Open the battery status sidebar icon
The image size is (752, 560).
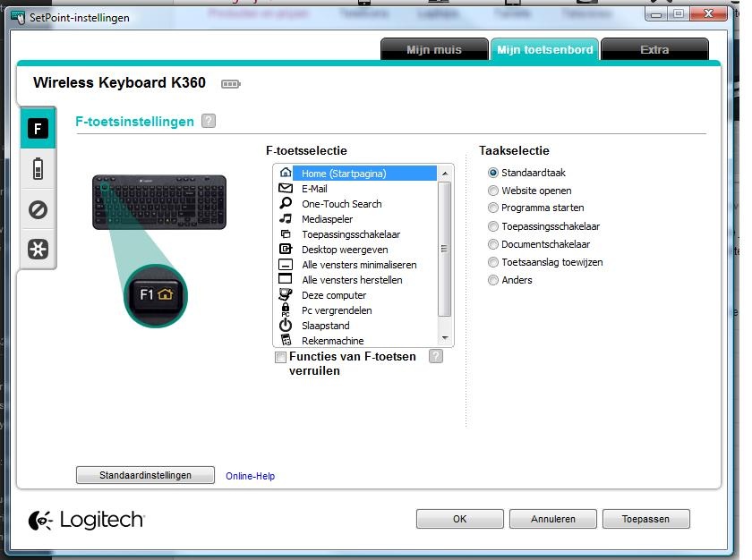pyautogui.click(x=38, y=168)
